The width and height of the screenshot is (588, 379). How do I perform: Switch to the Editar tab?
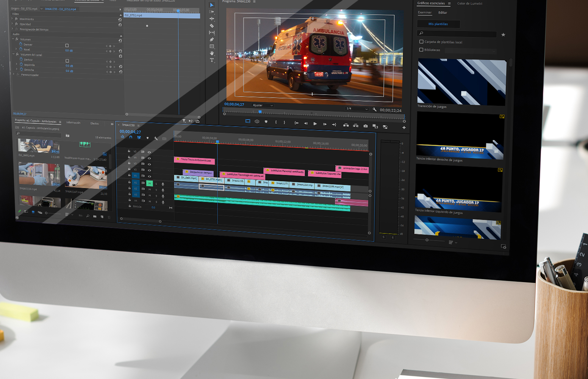click(x=443, y=13)
